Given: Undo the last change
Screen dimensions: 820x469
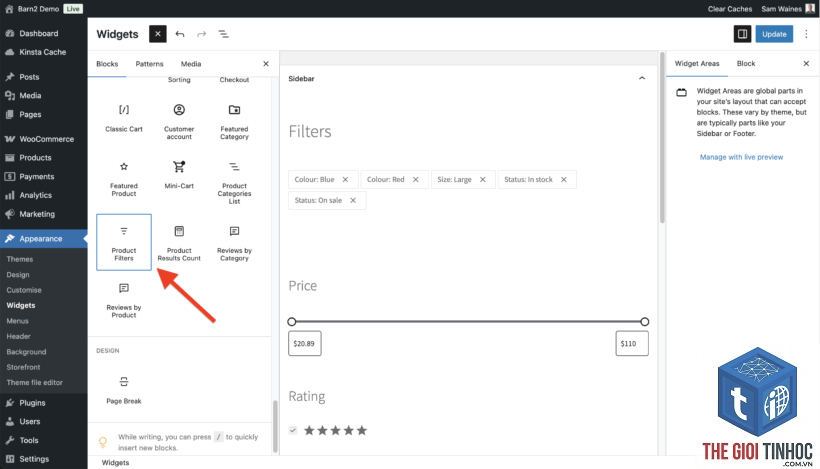Looking at the screenshot, I should click(180, 34).
